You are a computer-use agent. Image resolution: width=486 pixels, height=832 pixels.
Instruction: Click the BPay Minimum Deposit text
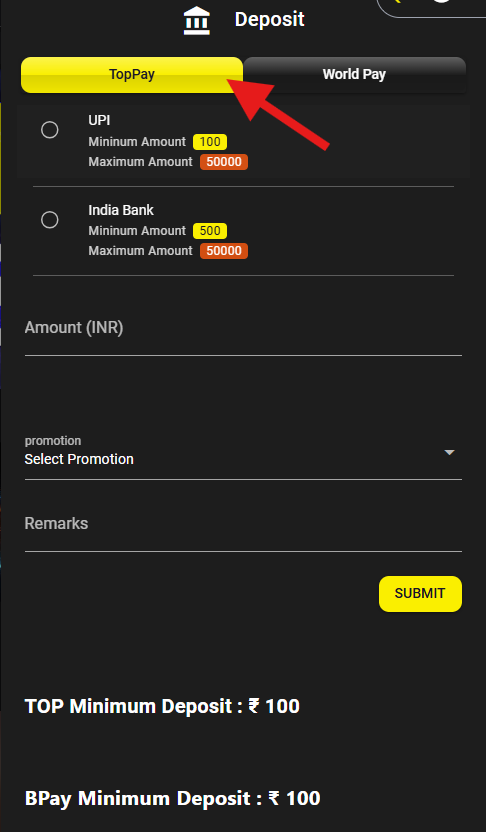coord(172,799)
